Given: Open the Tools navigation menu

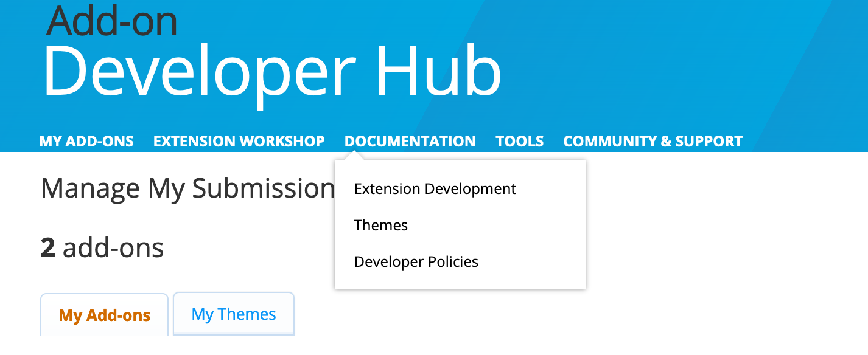Looking at the screenshot, I should [519, 141].
